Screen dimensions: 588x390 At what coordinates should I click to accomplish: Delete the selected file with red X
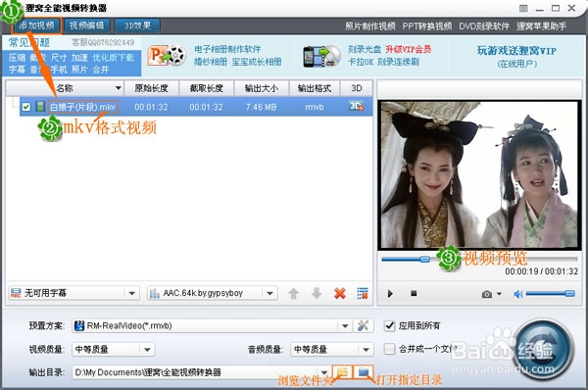tap(340, 293)
